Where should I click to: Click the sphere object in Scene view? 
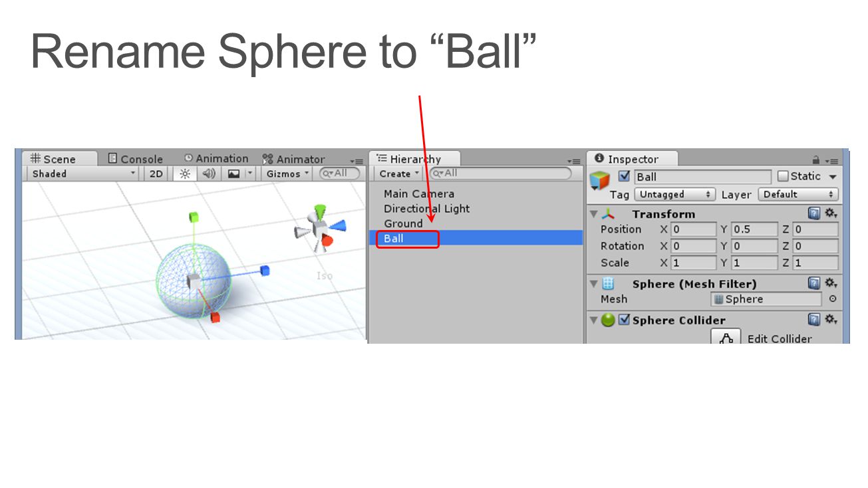click(194, 281)
